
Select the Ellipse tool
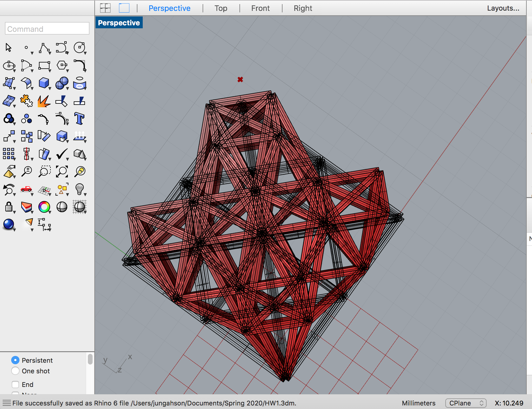pyautogui.click(x=9, y=65)
